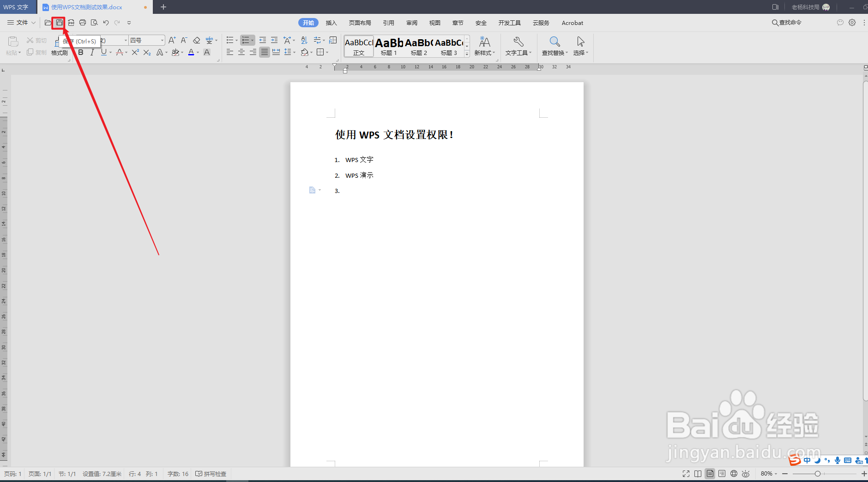Click the zoom slider handle
The image size is (868, 482).
(817, 474)
